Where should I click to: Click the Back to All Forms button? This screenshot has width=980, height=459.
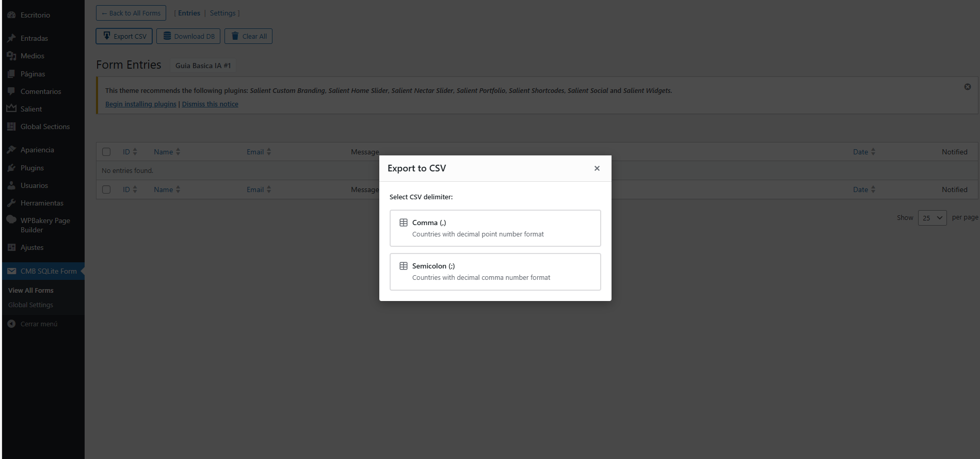tap(131, 13)
